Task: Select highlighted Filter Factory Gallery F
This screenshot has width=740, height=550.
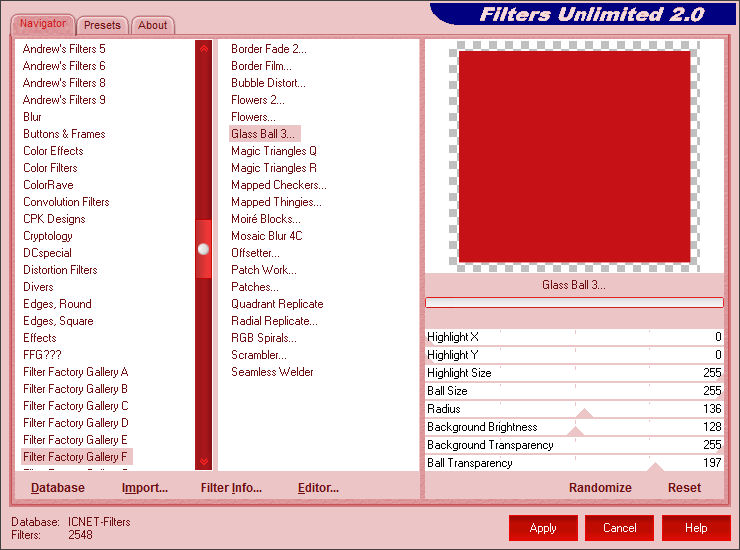Action: (76, 457)
